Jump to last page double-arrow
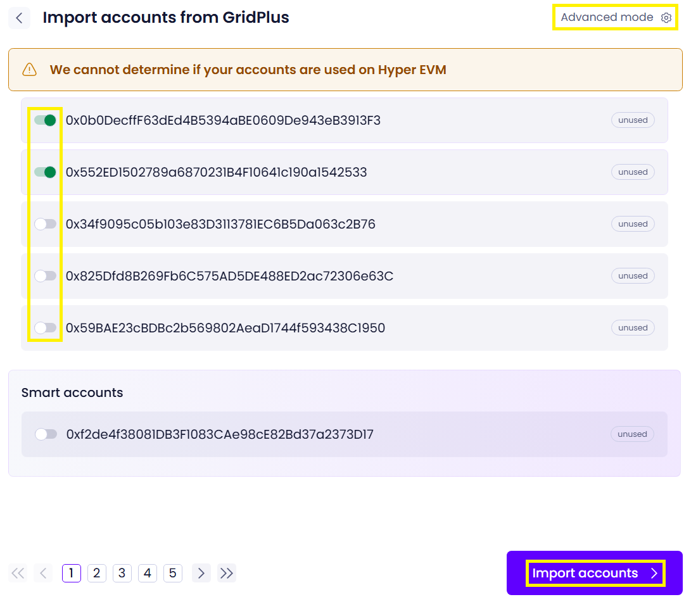This screenshot has width=691, height=616. [x=226, y=574]
